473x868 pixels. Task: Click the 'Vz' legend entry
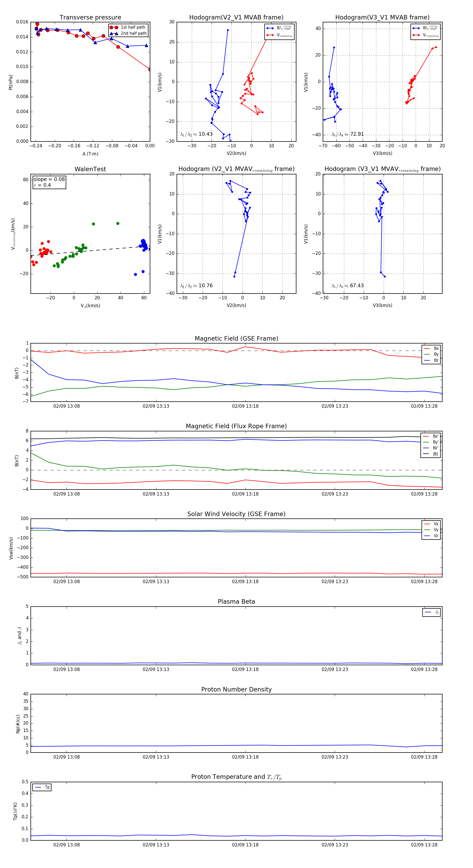[x=431, y=536]
